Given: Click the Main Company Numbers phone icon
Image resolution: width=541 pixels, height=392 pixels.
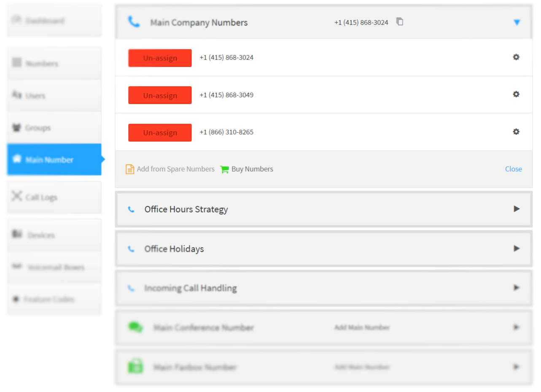Looking at the screenshot, I should (x=134, y=22).
